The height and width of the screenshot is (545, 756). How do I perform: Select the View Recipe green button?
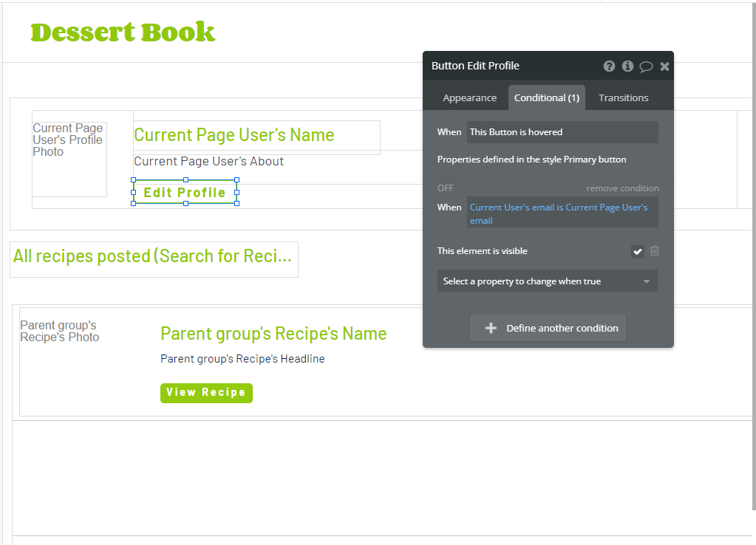tap(206, 393)
